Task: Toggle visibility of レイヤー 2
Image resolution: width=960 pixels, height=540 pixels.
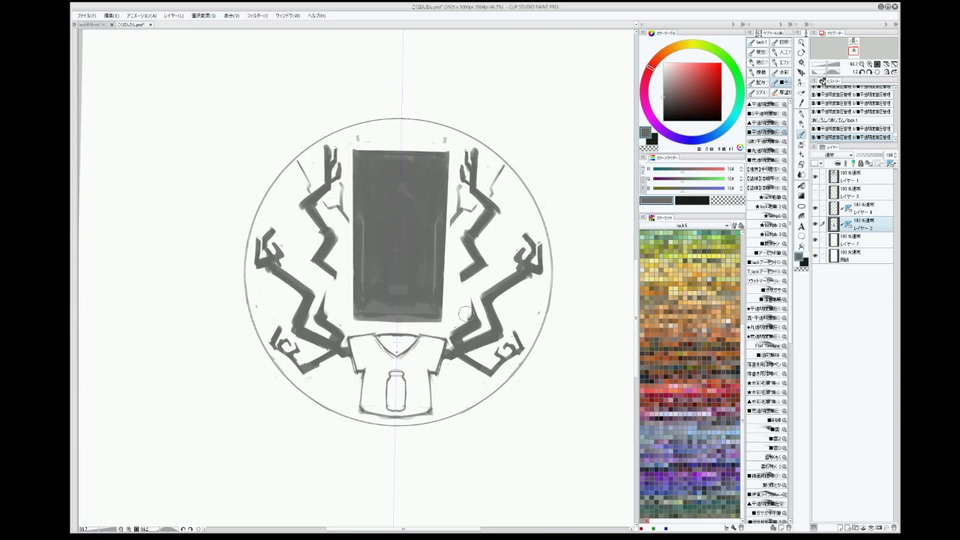Action: point(816,224)
